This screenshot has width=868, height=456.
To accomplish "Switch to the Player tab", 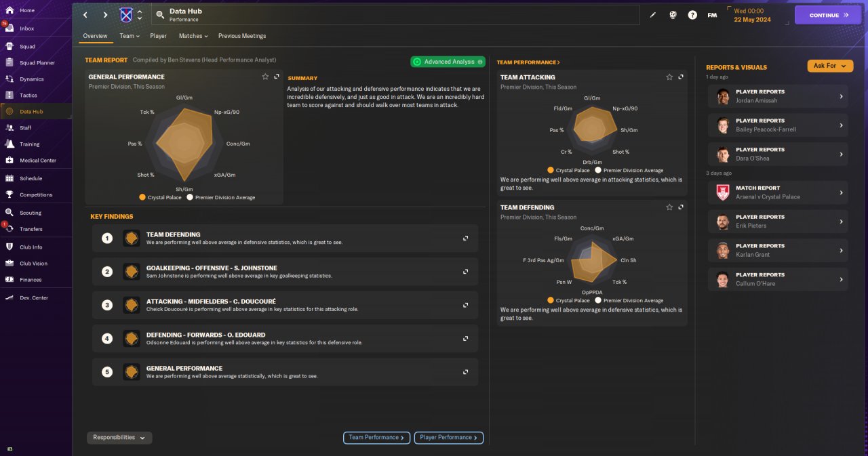I will pyautogui.click(x=158, y=36).
